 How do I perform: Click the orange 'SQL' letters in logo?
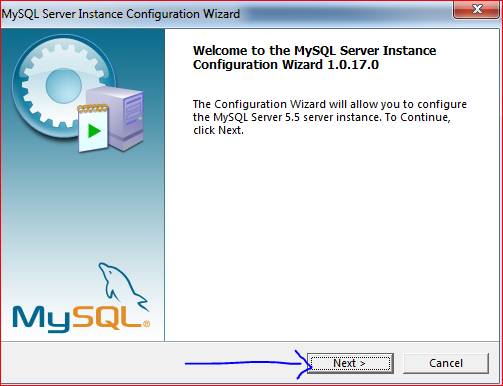[x=107, y=317]
